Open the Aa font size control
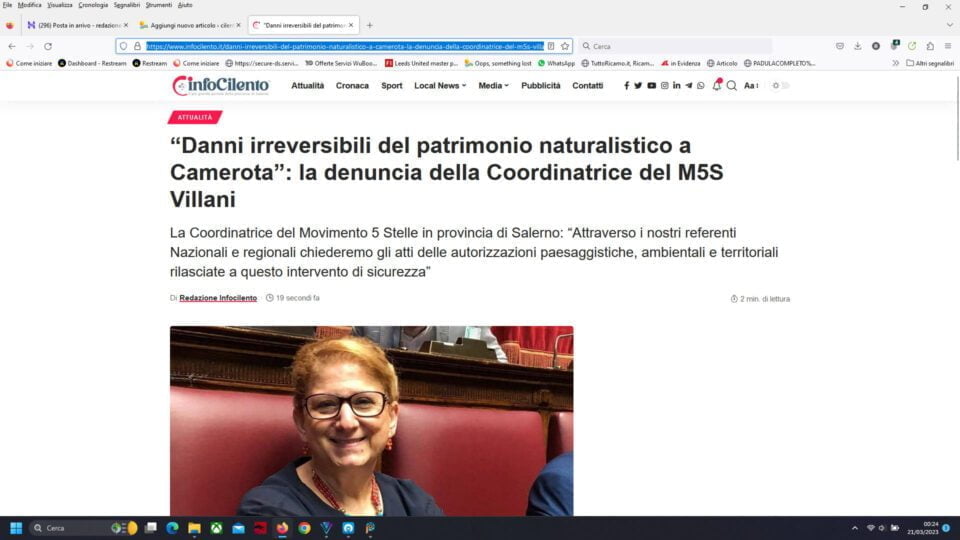960x540 pixels. tap(751, 86)
